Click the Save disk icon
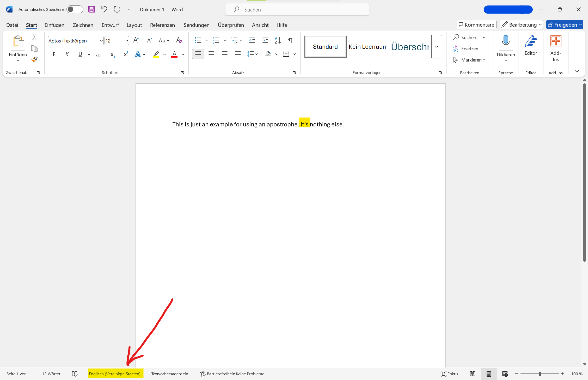The width and height of the screenshot is (588, 380). click(91, 10)
